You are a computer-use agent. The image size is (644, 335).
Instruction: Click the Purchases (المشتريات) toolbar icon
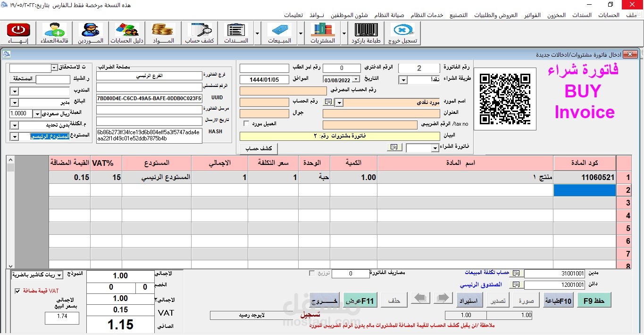tap(323, 33)
